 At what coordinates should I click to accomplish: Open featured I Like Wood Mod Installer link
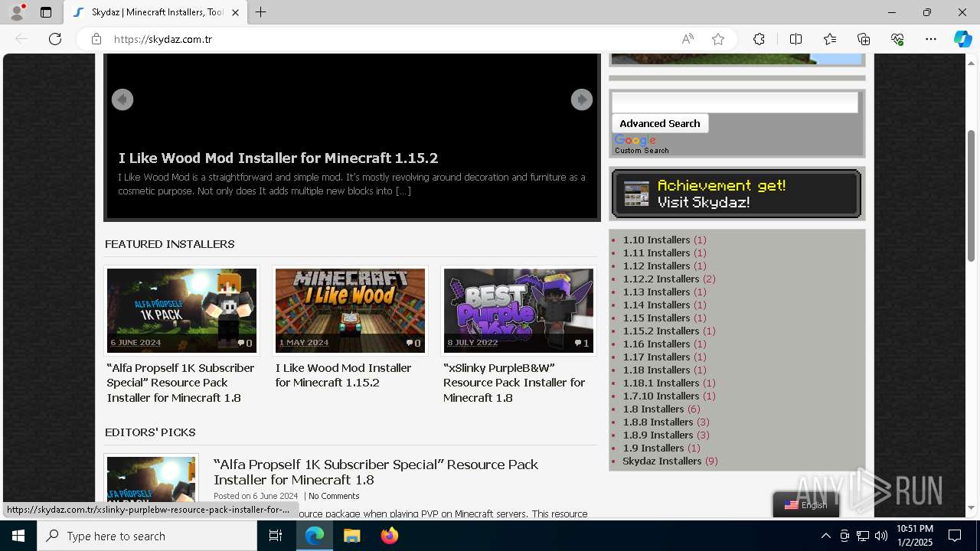coord(343,375)
